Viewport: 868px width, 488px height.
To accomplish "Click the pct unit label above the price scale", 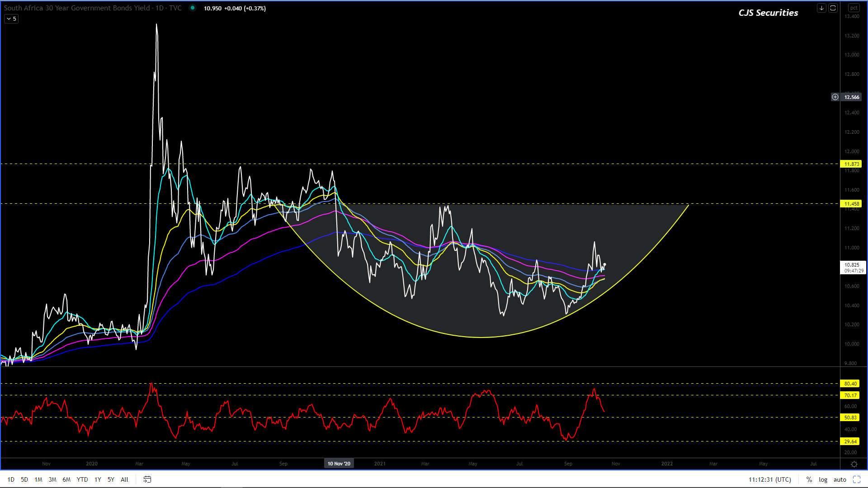I will (854, 8).
